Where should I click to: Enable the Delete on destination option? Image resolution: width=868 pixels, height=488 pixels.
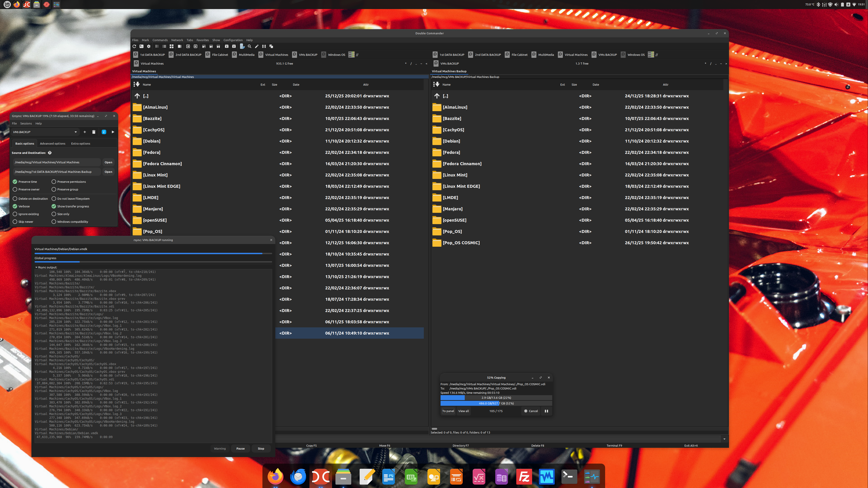click(x=15, y=199)
